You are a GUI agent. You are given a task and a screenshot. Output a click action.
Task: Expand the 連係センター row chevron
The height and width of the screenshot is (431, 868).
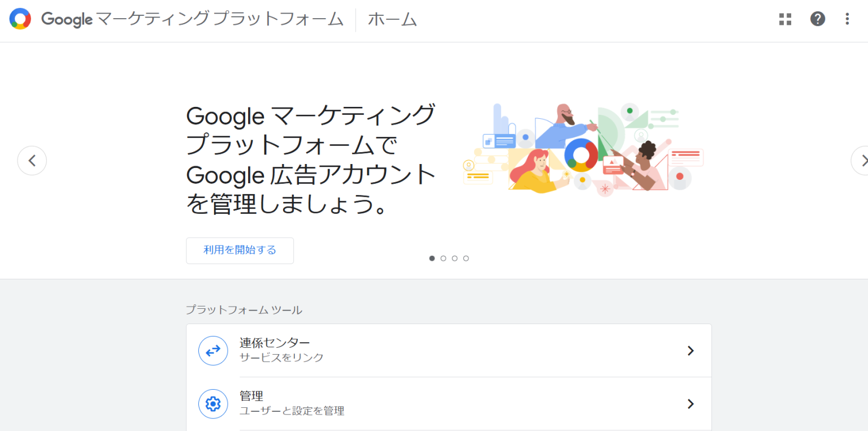tap(690, 351)
